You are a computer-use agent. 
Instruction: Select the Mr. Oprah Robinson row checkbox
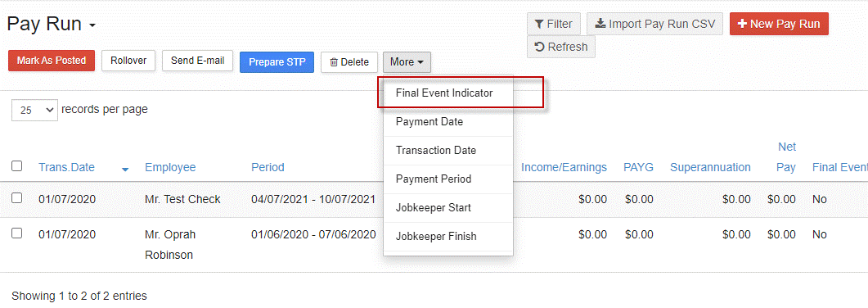pyautogui.click(x=17, y=233)
